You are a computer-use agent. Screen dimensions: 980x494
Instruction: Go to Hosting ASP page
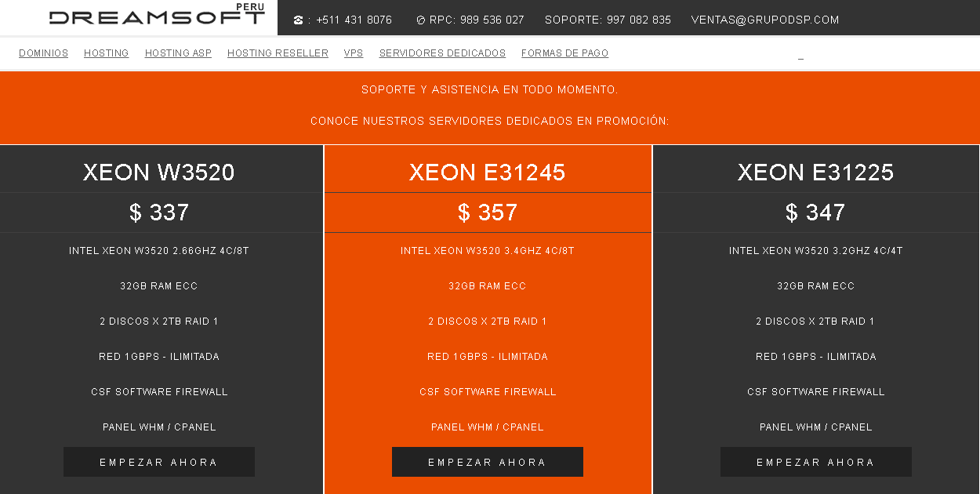point(178,53)
